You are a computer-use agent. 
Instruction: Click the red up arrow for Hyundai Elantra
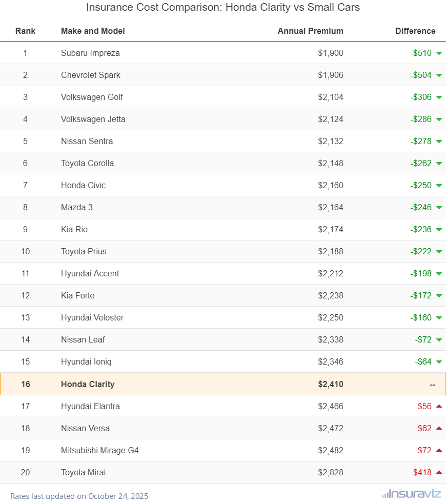(439, 406)
